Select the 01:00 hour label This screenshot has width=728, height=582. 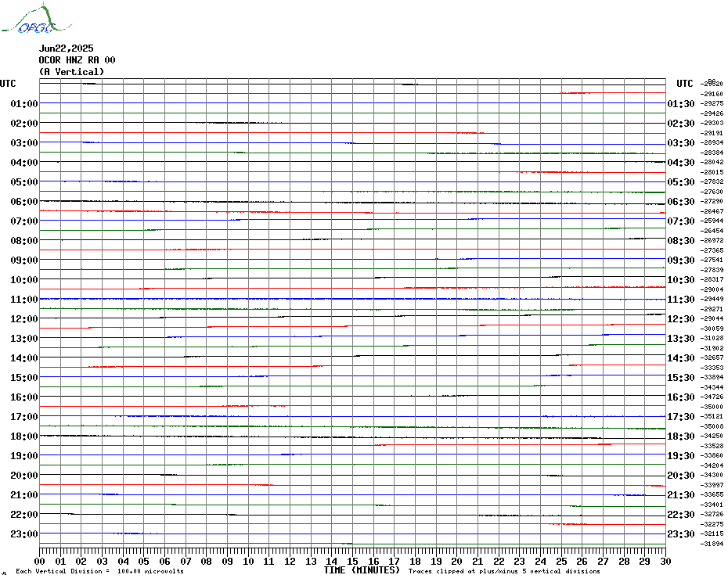24,103
